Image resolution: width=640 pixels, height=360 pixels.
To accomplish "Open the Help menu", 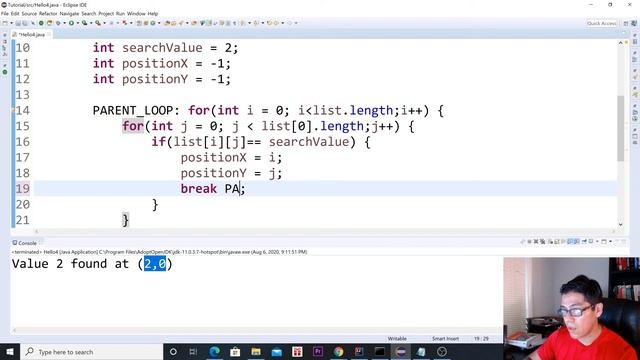I will pos(153,13).
